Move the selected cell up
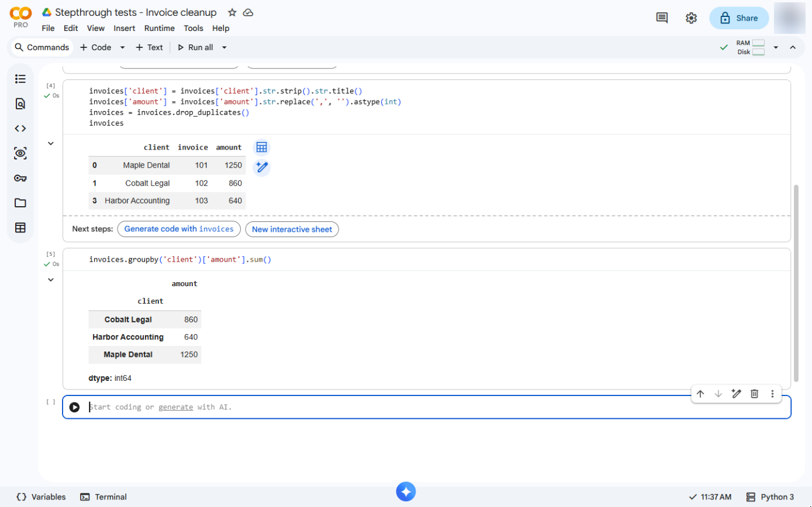This screenshot has width=812, height=507. (700, 394)
